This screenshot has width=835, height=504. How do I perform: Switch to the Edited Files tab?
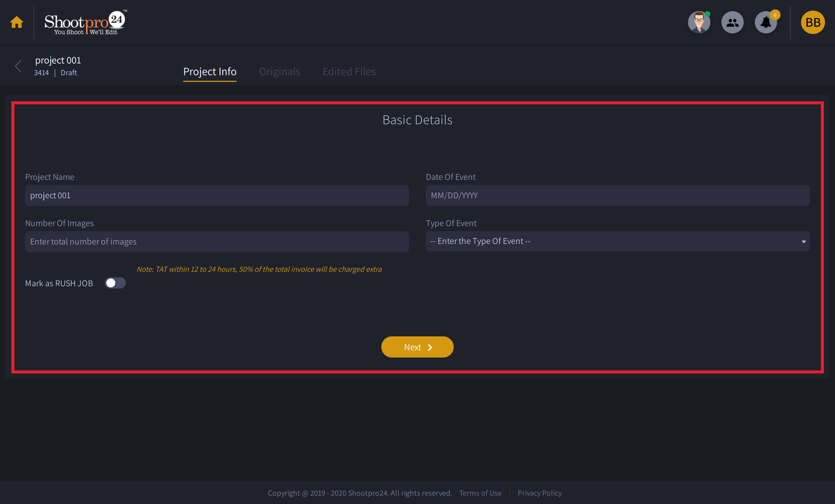[x=349, y=72]
